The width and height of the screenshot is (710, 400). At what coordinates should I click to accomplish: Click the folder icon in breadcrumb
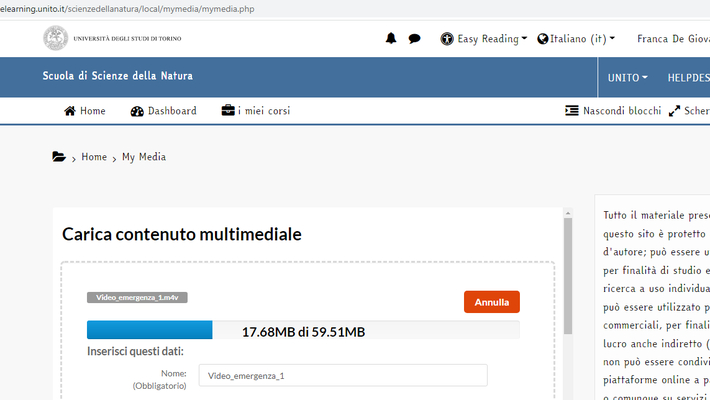pyautogui.click(x=59, y=157)
